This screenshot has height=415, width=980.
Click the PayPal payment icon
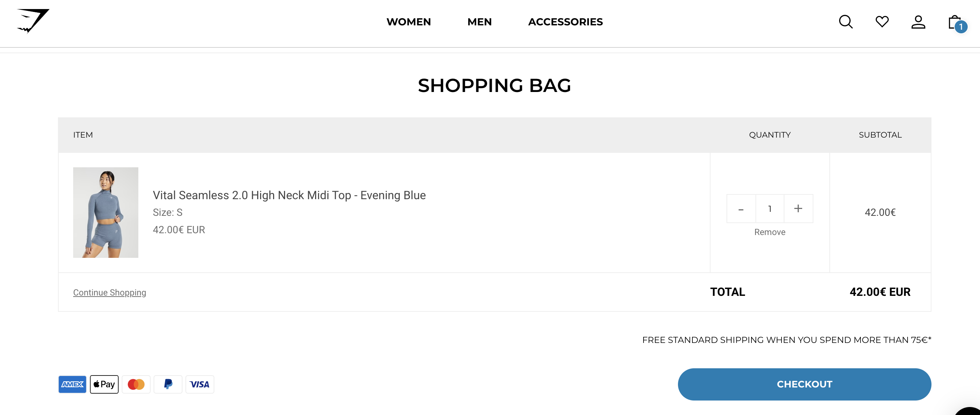168,384
